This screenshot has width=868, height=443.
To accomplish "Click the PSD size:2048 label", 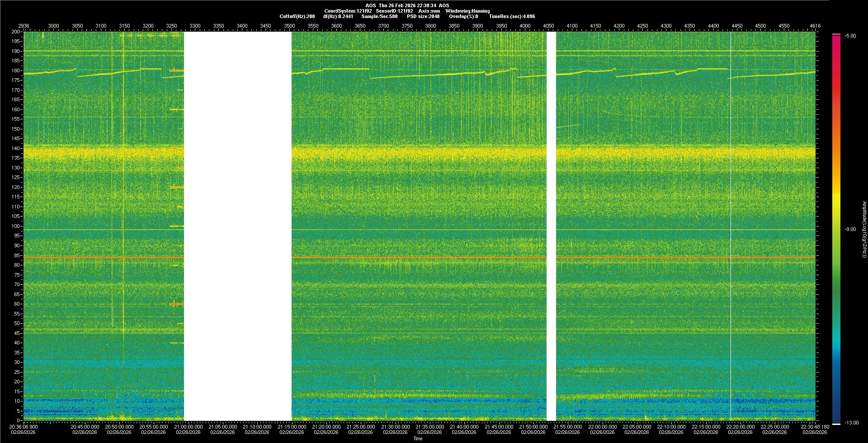I will pos(423,16).
